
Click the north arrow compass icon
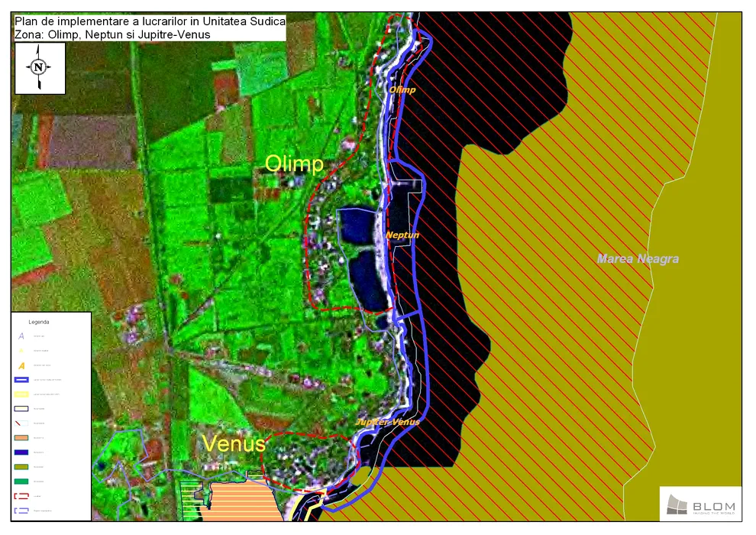coord(40,67)
